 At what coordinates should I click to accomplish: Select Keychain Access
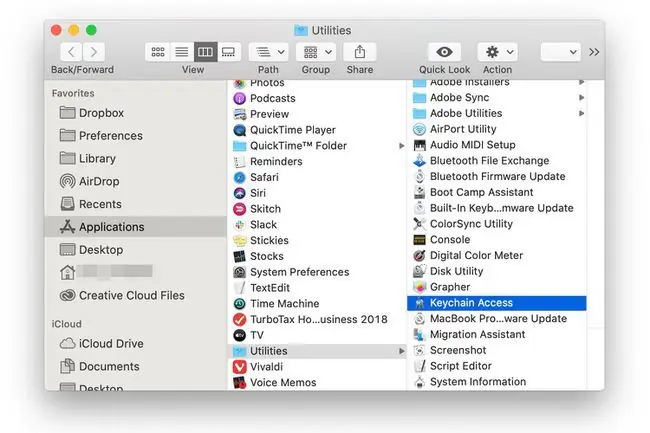coord(497,303)
